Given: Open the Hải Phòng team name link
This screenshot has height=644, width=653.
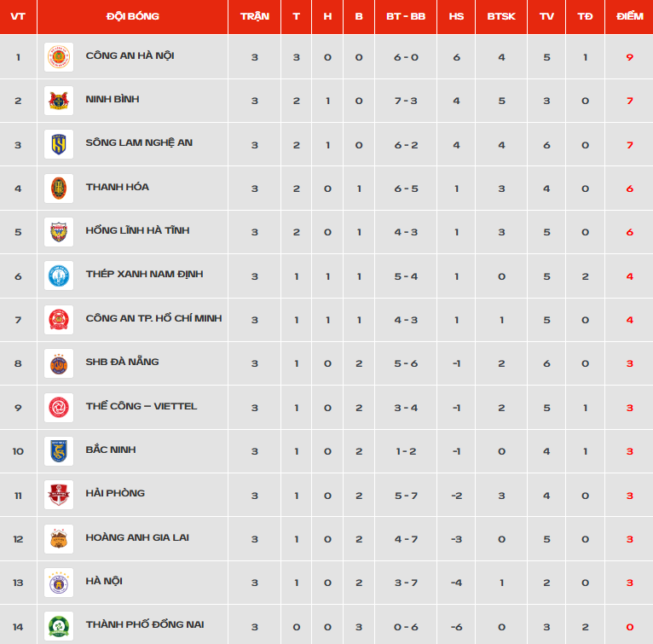Looking at the screenshot, I should 115,494.
